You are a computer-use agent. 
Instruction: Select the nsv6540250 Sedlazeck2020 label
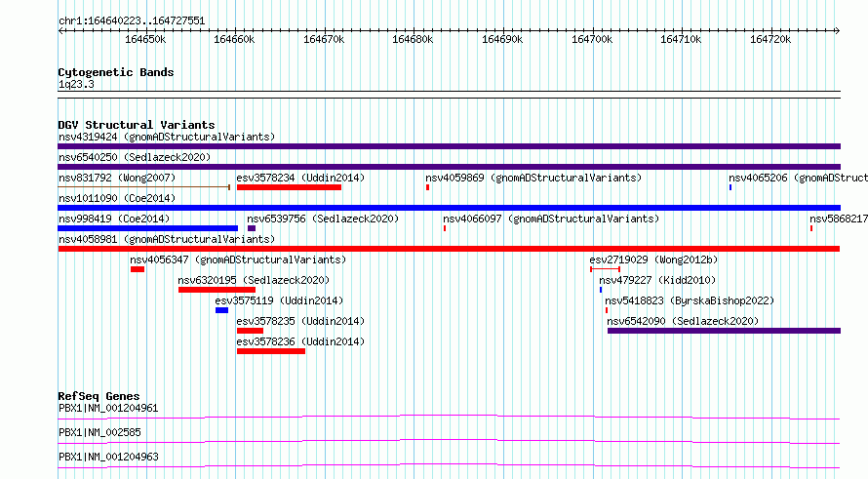point(135,157)
